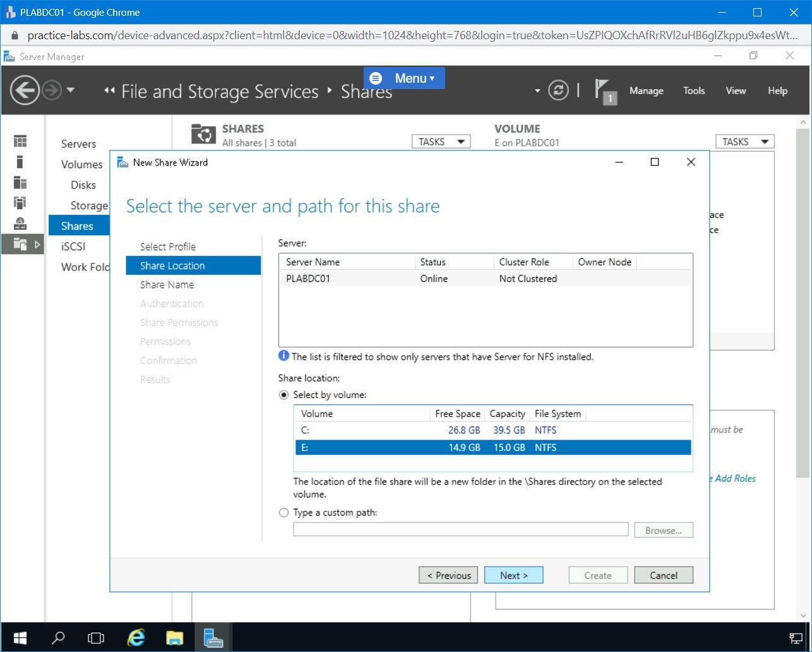Click the Server Manager refresh icon
Image resolution: width=812 pixels, height=652 pixels.
[558, 90]
